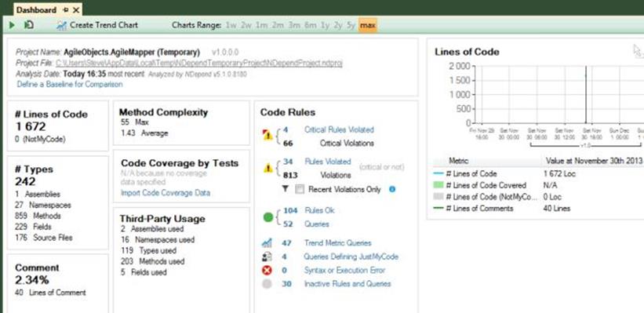This screenshot has height=313, width=644.
Task: Open the Rules Violated link
Action: coord(328,162)
